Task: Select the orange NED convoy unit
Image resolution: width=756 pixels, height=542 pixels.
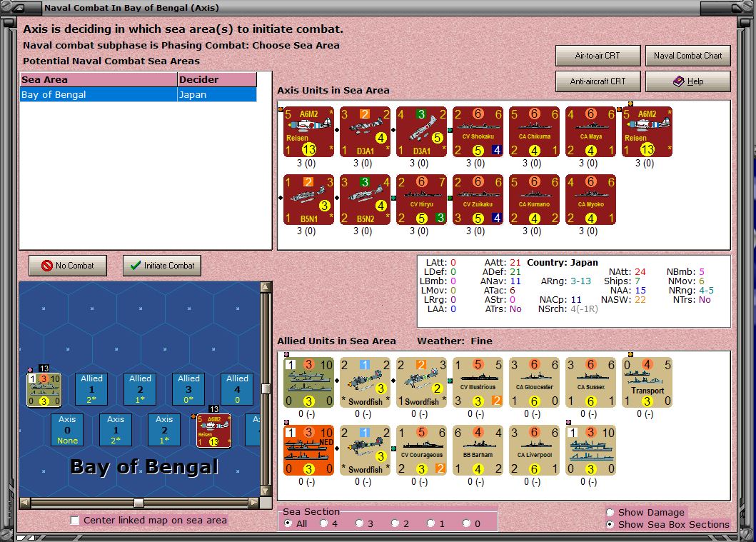Action: coord(308,451)
